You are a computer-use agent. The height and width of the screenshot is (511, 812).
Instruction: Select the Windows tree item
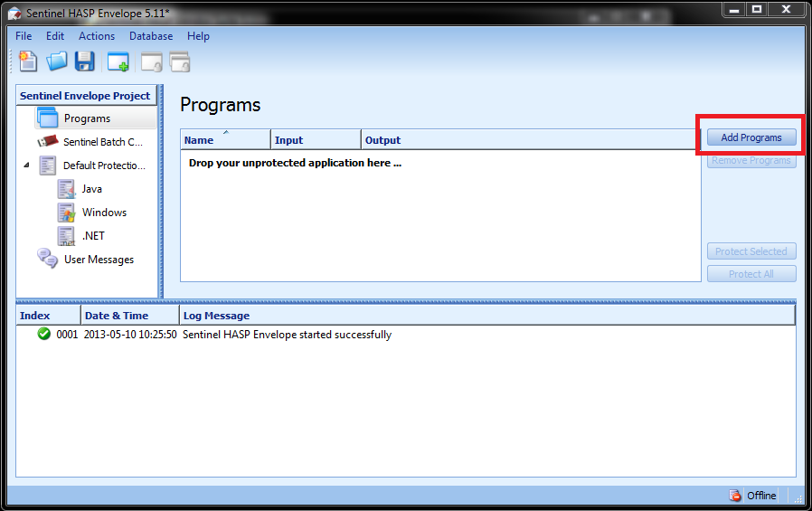point(104,213)
